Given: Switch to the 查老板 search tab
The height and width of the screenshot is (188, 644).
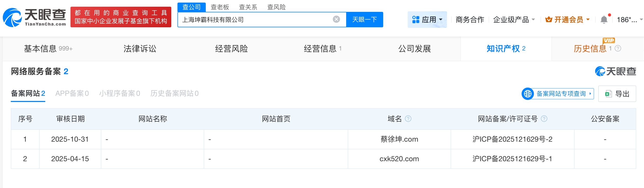Looking at the screenshot, I should (x=220, y=7).
